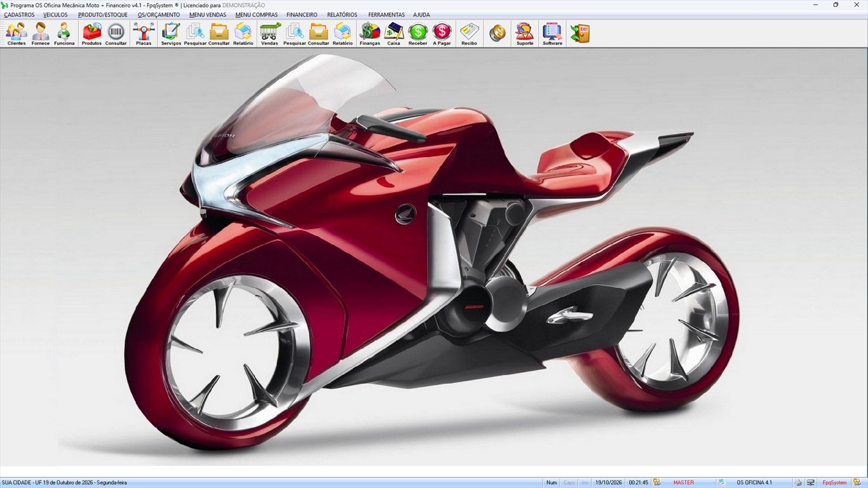Open the MENU VENDAS menu

(x=208, y=15)
